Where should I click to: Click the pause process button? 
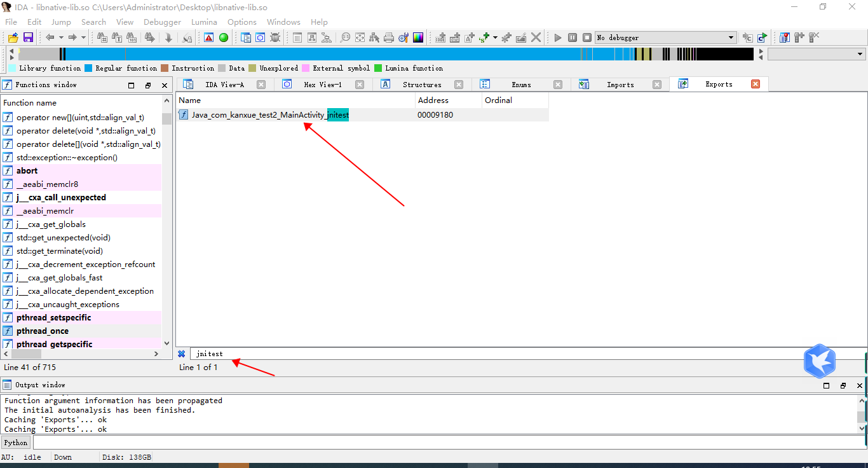point(573,38)
